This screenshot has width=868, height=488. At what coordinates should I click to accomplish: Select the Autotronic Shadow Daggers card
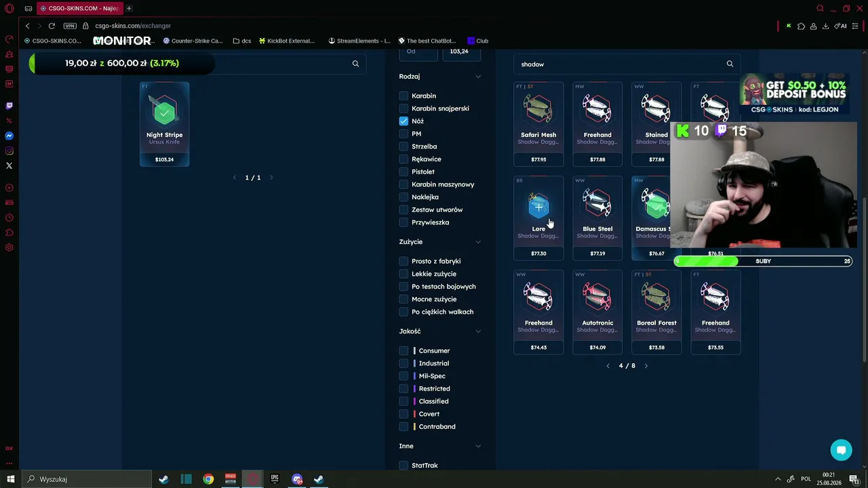597,312
